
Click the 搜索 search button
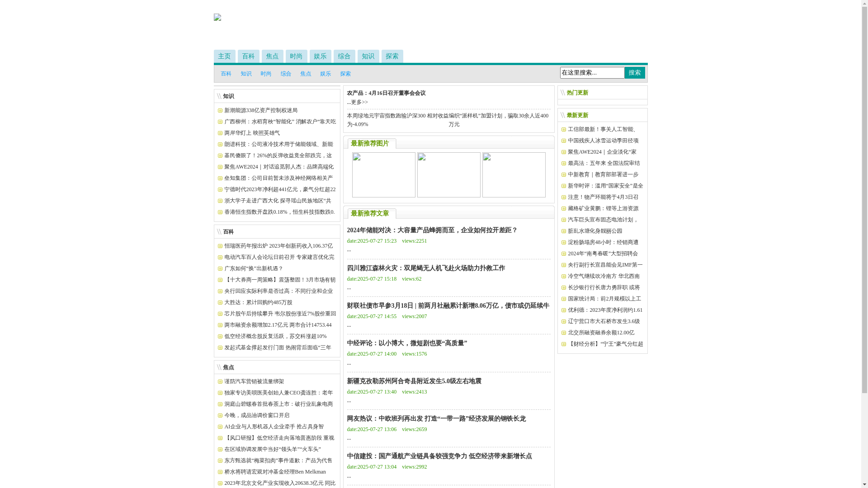click(x=635, y=73)
